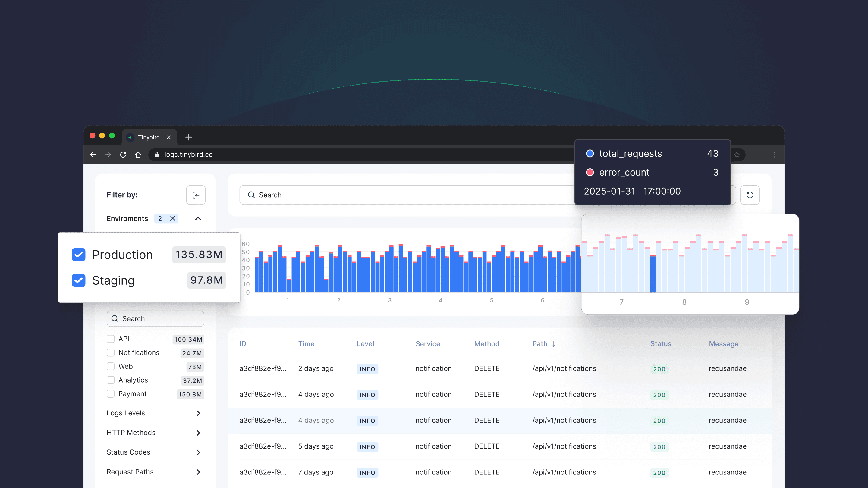
Task: Click the browser reload icon
Action: pyautogui.click(x=123, y=155)
